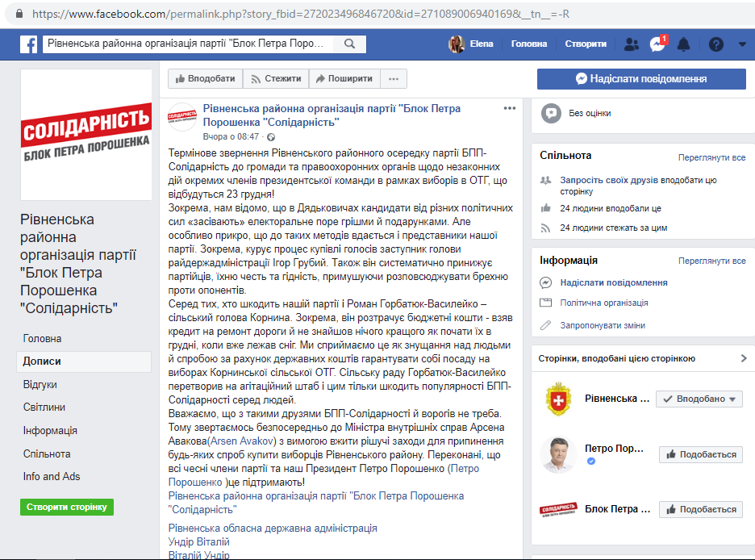Open post author page title link
755x560 pixels.
pyautogui.click(x=332, y=115)
